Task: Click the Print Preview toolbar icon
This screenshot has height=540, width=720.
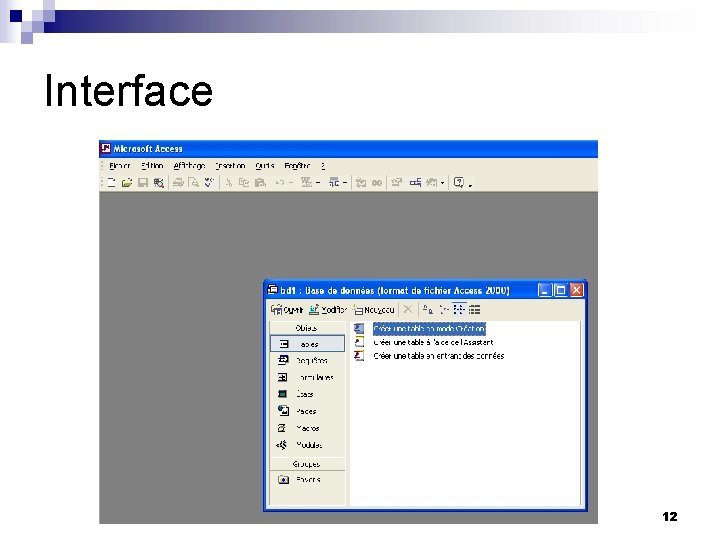Action: (x=194, y=183)
